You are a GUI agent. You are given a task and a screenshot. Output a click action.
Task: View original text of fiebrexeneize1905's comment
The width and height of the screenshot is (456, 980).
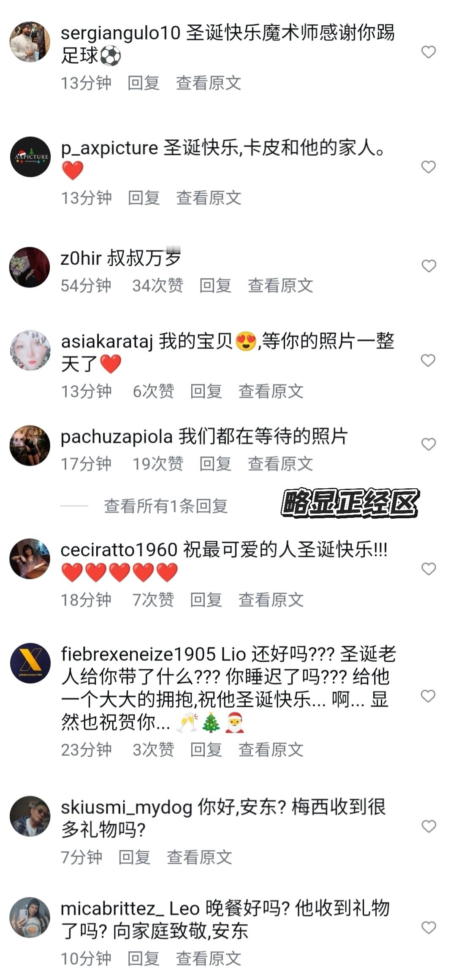coord(271,750)
